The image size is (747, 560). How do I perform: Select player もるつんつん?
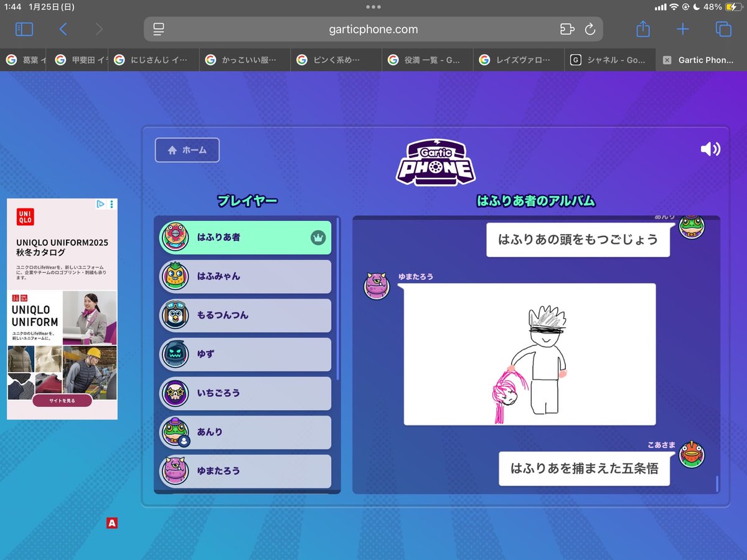(x=245, y=315)
